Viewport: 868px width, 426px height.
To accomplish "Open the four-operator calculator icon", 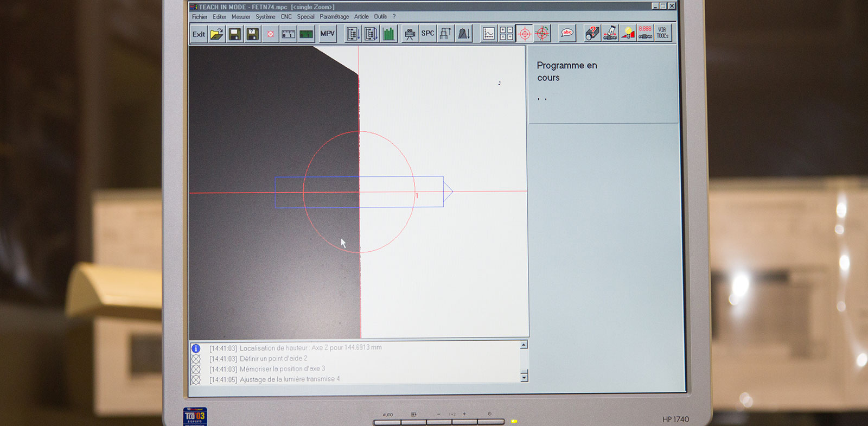I will click(506, 34).
